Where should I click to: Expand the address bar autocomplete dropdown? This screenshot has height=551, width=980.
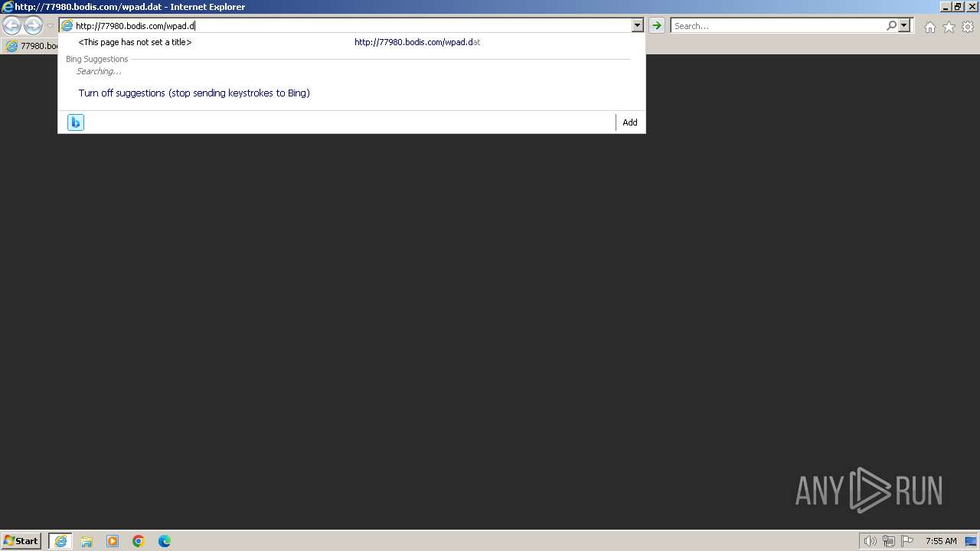tap(637, 25)
